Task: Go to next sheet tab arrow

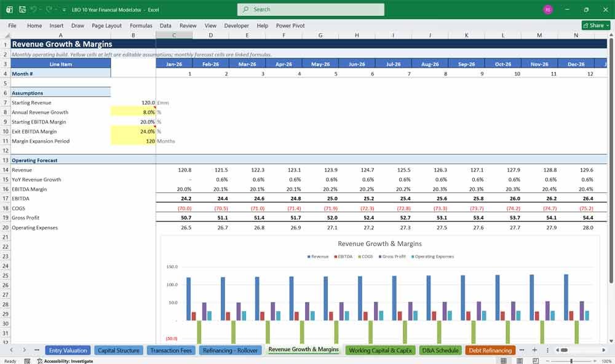Action: [24, 350]
